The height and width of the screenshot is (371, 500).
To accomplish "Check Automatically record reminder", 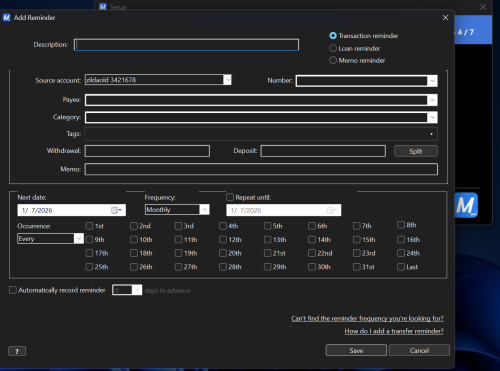I will 13,290.
